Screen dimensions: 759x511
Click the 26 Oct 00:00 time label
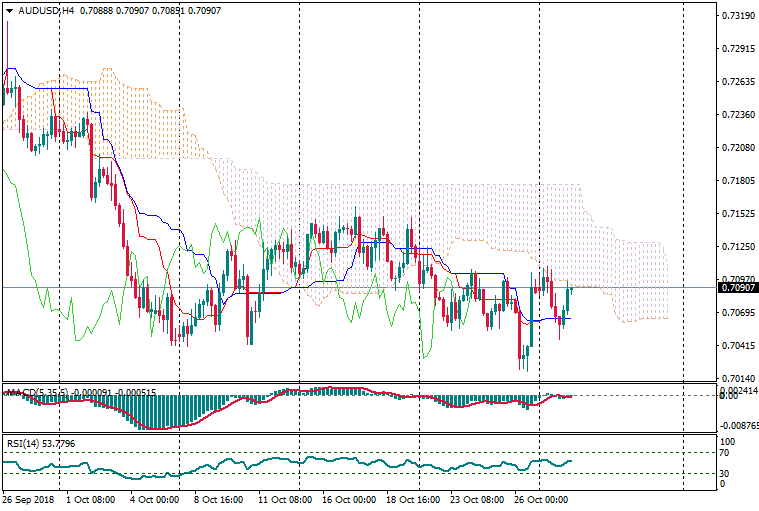pyautogui.click(x=541, y=498)
